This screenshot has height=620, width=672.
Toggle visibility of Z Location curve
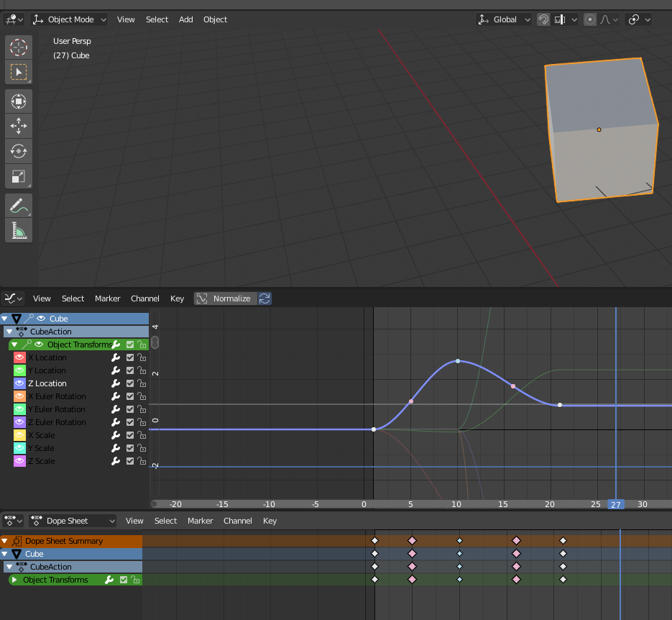tap(19, 383)
